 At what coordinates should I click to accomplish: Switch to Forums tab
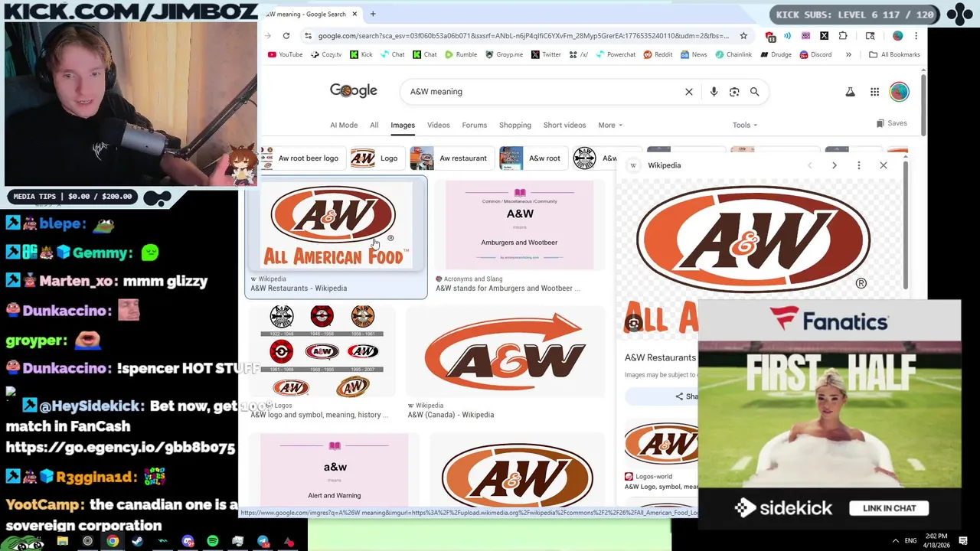point(474,125)
